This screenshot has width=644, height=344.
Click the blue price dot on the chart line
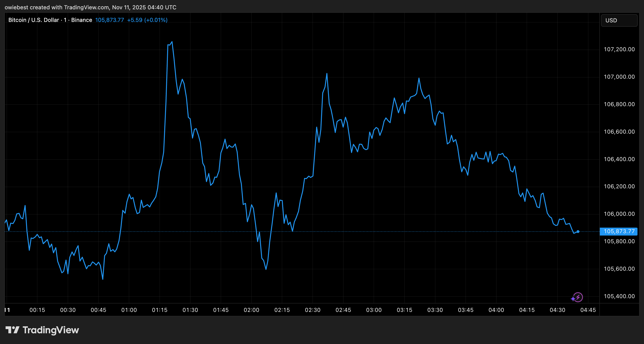(x=578, y=231)
